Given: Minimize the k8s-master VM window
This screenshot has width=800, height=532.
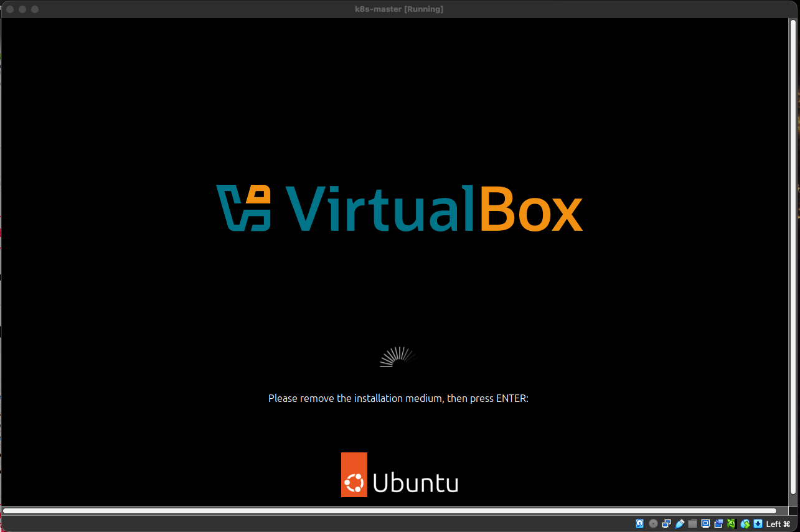Looking at the screenshot, I should [22, 9].
